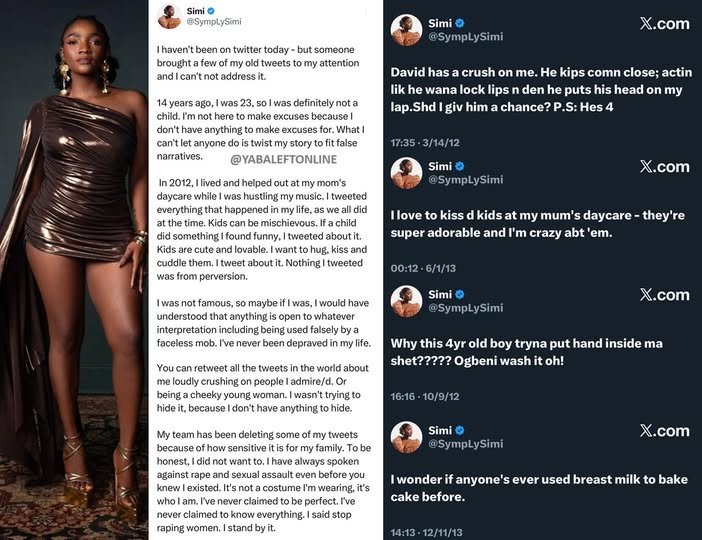Viewport: 702px width, 540px height.
Task: Open the @SympLySimi handle on the white post
Action: point(214,21)
